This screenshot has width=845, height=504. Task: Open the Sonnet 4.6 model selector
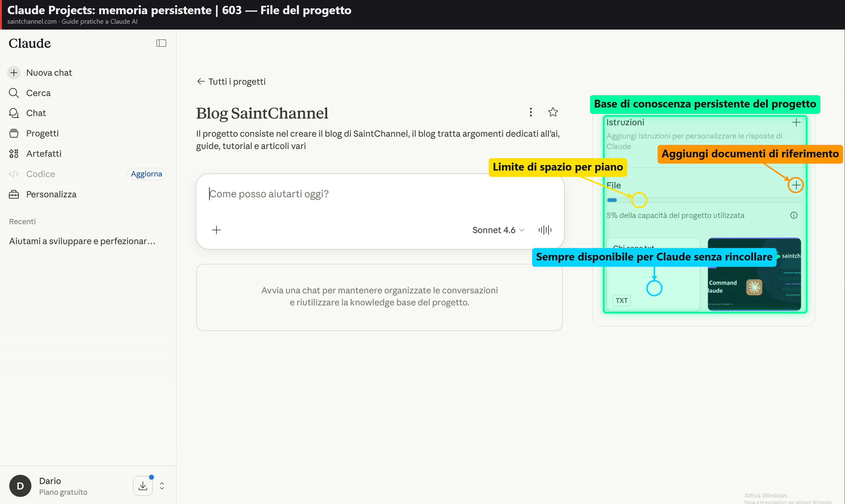(x=498, y=230)
